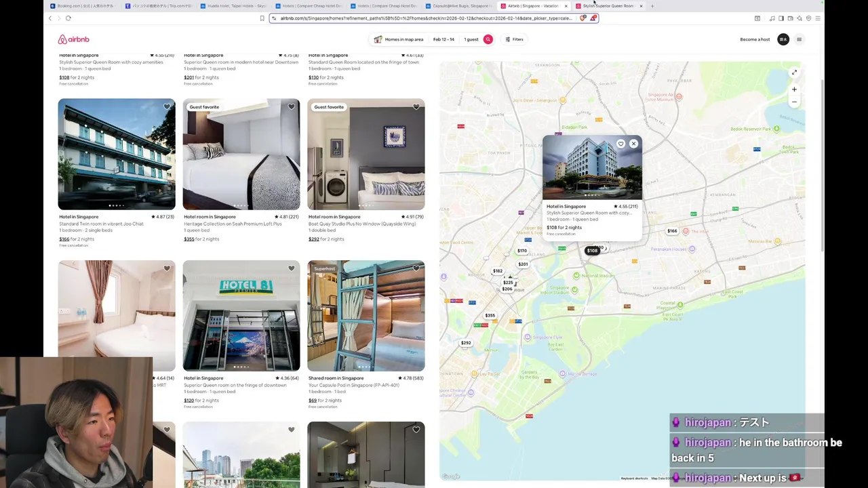This screenshot has height=488, width=868.
Task: Click the red search magnifier button
Action: pyautogui.click(x=488, y=39)
